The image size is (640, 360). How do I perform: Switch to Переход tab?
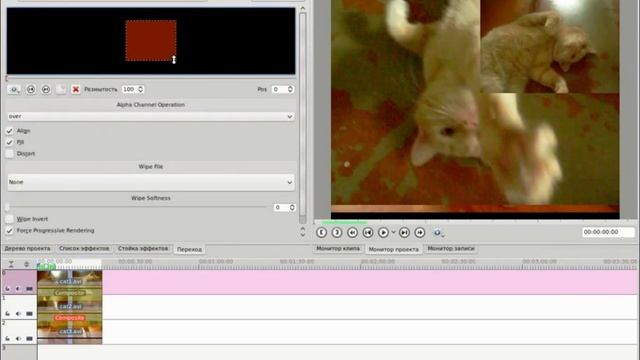point(189,249)
